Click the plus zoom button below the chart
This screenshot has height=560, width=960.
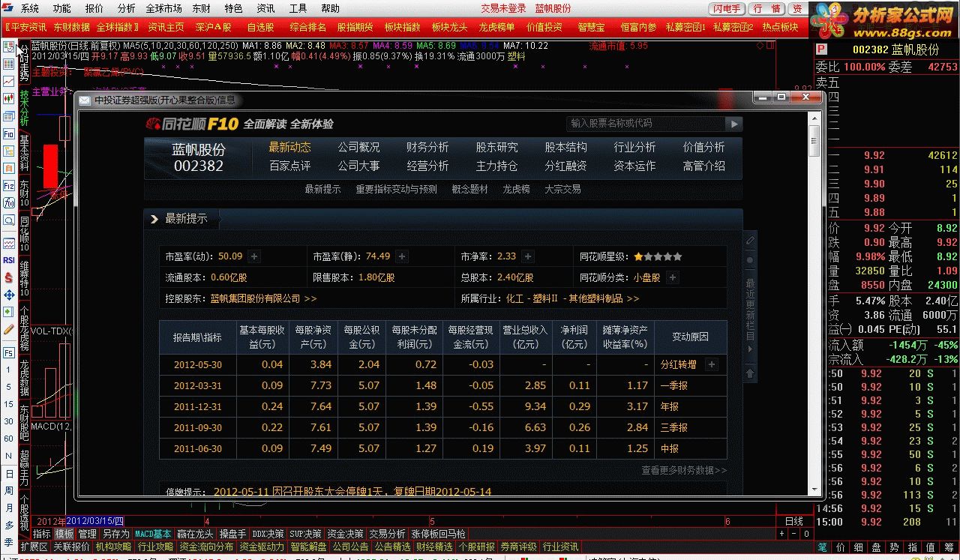pos(781,534)
